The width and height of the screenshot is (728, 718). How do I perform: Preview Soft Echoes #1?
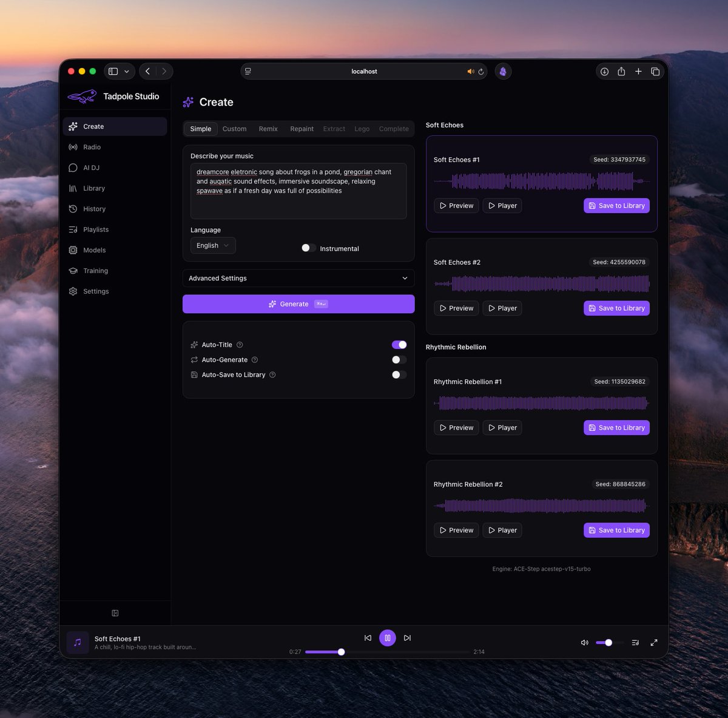click(x=456, y=206)
